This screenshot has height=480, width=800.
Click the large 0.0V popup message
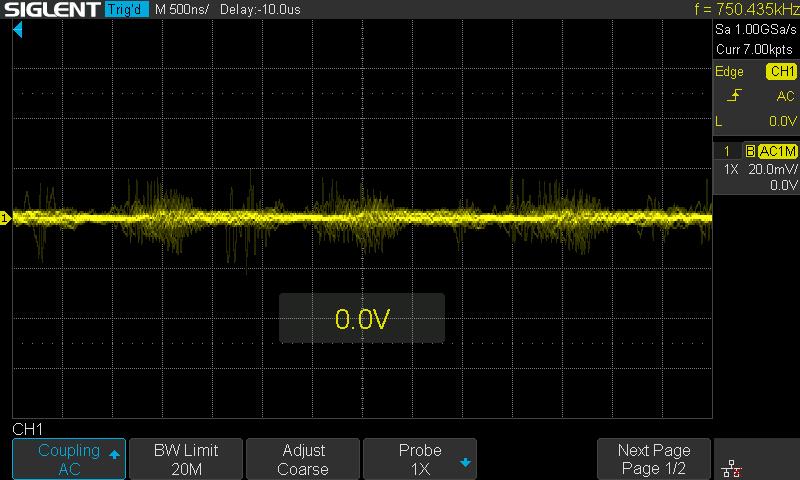(x=362, y=318)
